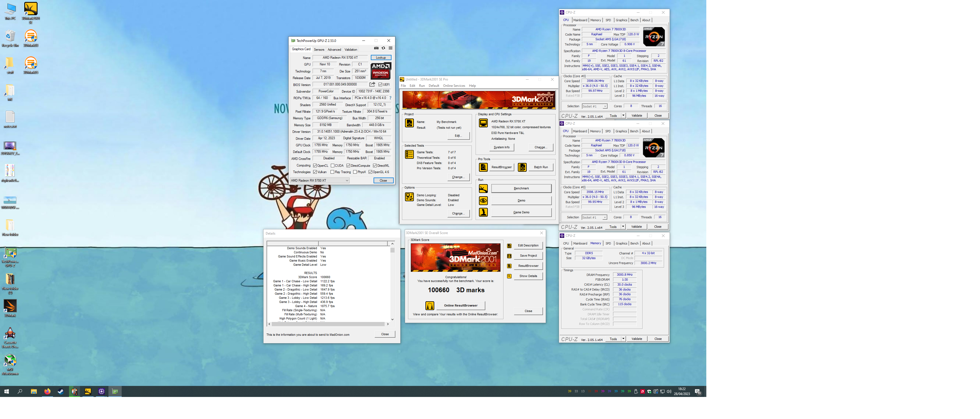The image size is (980, 419).
Task: Click BIOS Version field in GPU-Z
Action: click(340, 85)
